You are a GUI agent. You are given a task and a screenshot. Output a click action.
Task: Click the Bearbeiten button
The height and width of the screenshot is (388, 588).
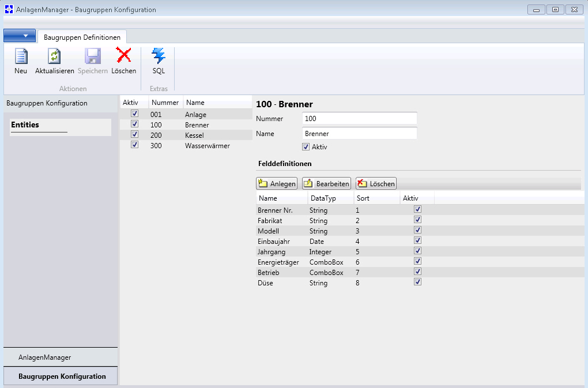coord(327,183)
